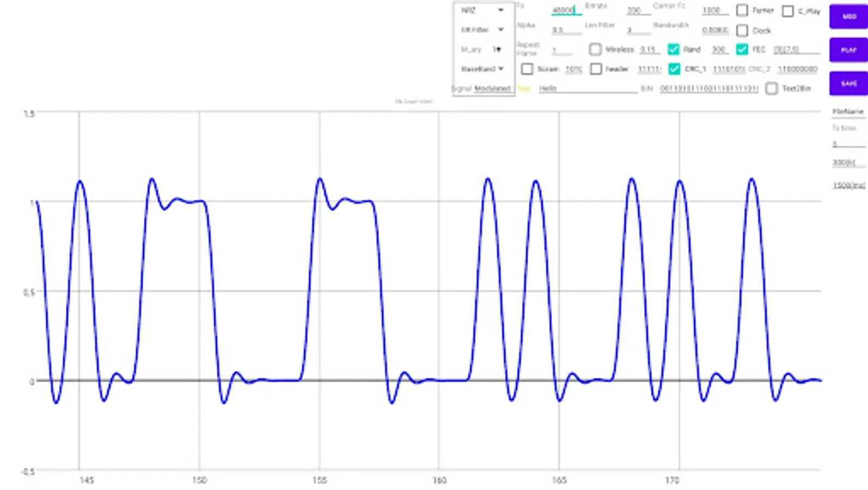868x490 pixels.
Task: Toggle the Text2Bin checkbox
Action: 771,88
